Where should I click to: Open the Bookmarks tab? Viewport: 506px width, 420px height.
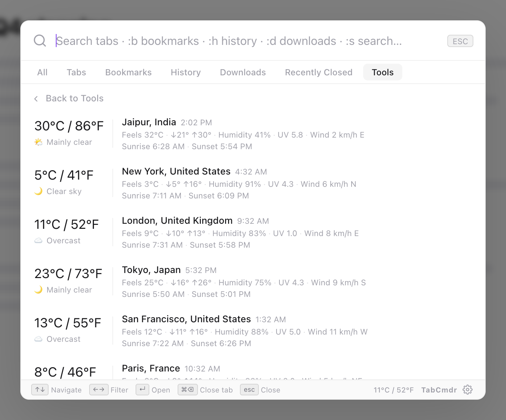coord(128,72)
